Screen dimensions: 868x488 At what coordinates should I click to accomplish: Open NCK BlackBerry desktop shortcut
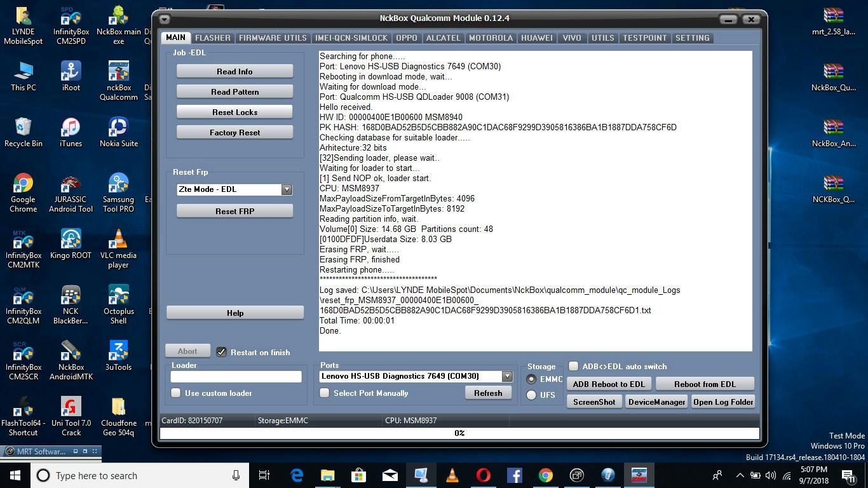point(71,304)
